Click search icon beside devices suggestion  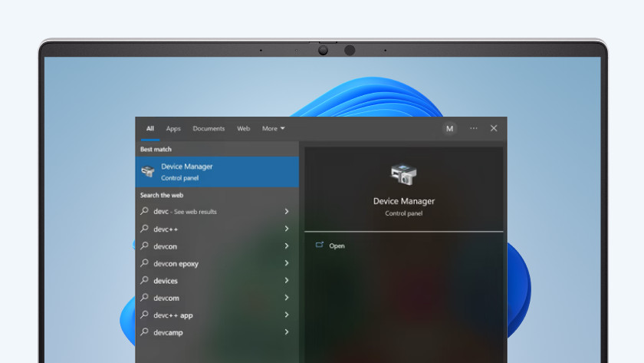coord(144,280)
